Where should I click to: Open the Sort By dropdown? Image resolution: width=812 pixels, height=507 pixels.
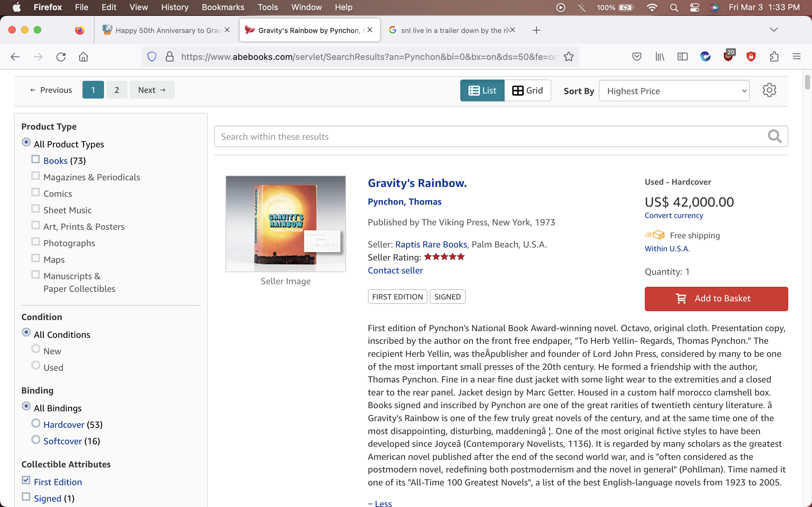tap(674, 91)
